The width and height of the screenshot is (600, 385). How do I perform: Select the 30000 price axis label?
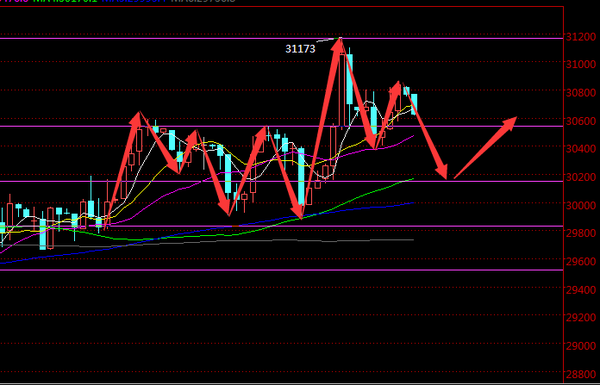point(580,206)
